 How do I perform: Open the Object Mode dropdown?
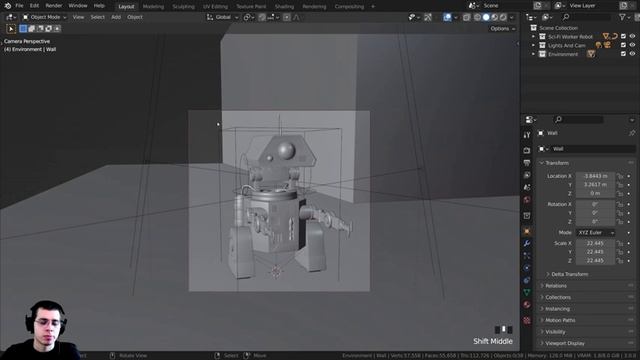pyautogui.click(x=44, y=17)
